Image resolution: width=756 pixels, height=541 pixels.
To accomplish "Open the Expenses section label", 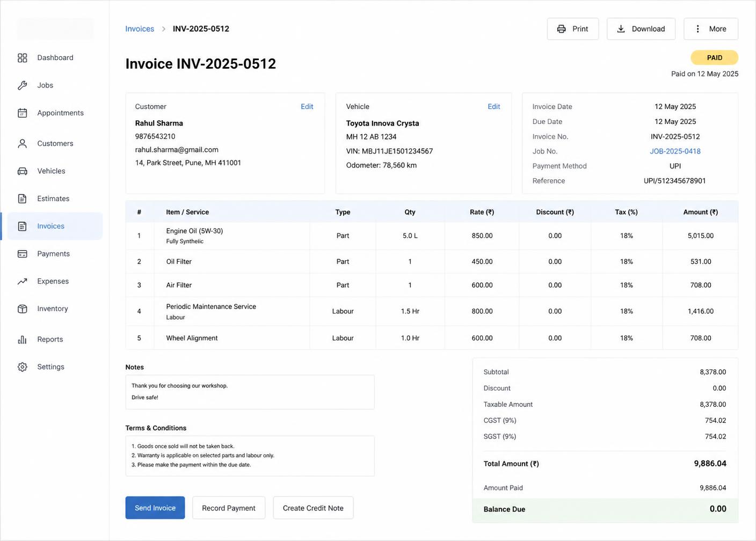I will (x=53, y=281).
